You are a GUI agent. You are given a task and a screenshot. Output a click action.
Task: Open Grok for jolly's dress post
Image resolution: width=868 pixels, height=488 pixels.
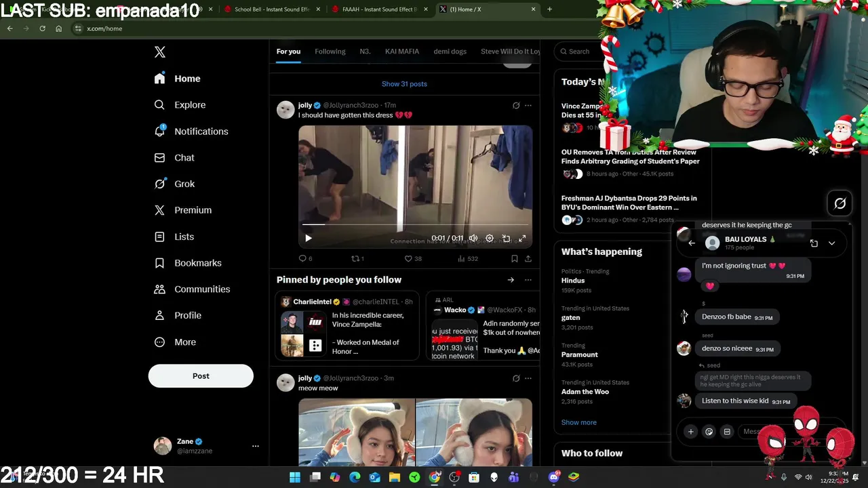pos(515,105)
